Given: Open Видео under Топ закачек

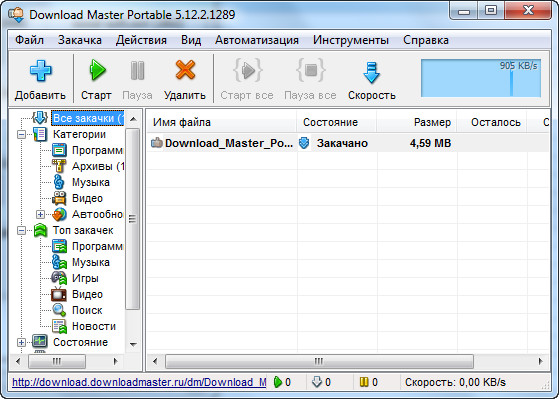Looking at the screenshot, I should point(87,295).
